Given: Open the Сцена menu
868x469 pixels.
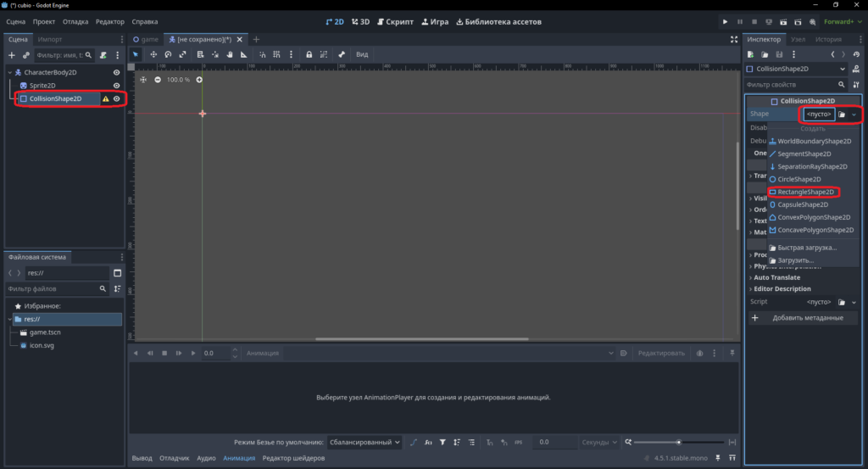Looking at the screenshot, I should click(15, 21).
